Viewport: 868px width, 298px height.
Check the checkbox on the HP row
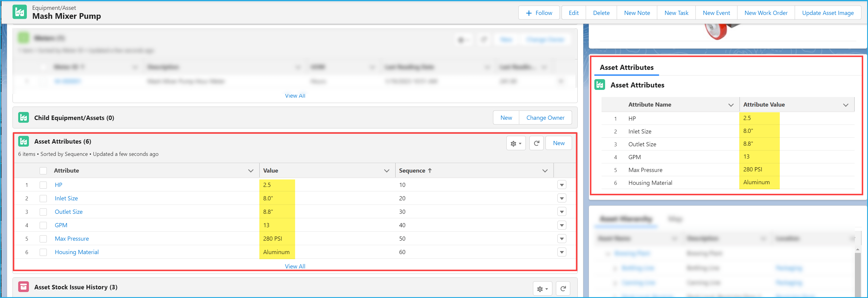[43, 185]
